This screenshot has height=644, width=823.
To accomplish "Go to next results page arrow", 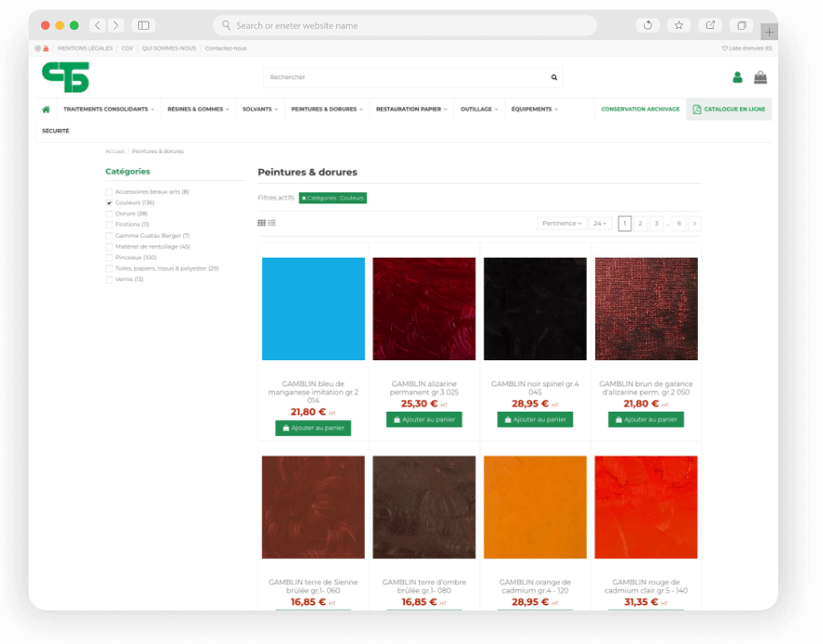I will [695, 224].
